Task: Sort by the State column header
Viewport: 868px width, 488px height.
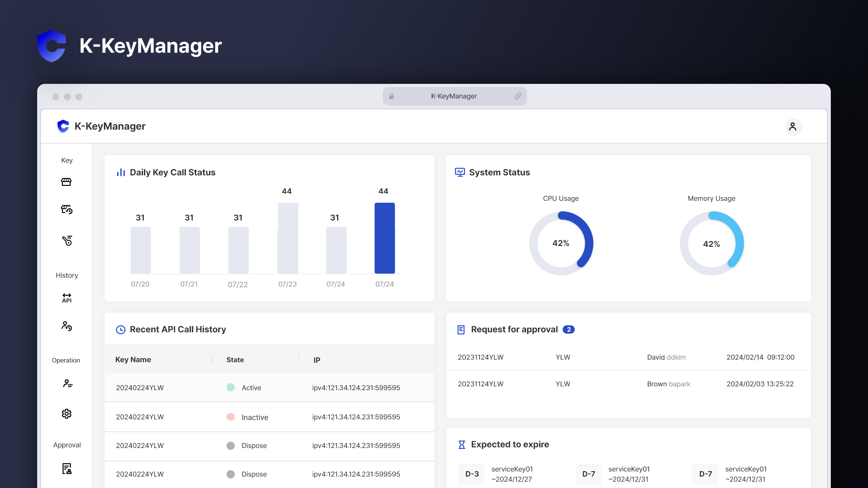Action: tap(235, 360)
